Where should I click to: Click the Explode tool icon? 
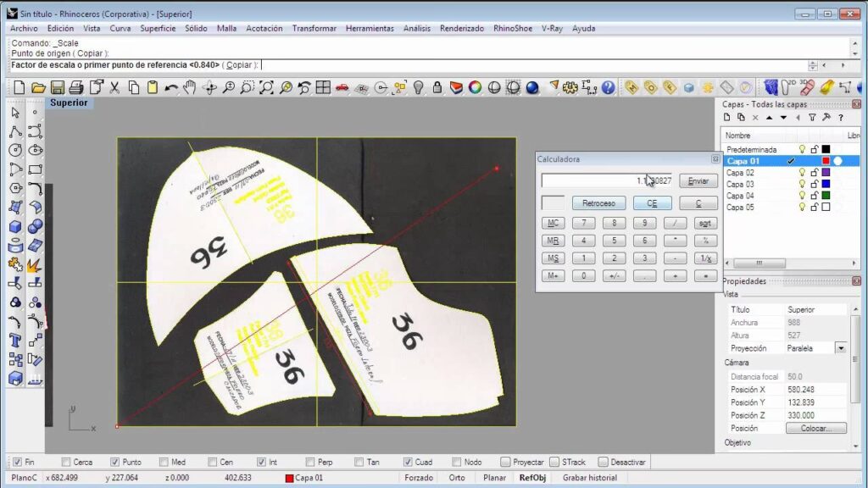tap(35, 266)
